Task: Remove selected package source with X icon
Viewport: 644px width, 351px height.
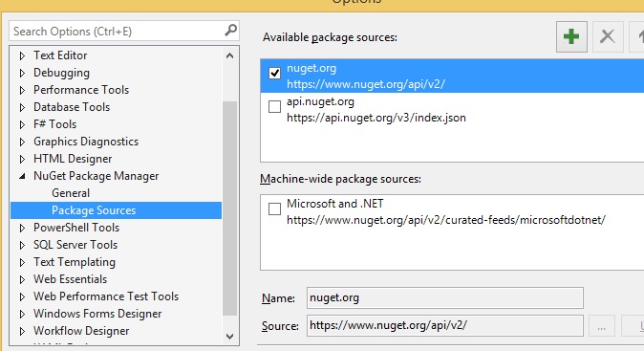Action: click(x=608, y=36)
